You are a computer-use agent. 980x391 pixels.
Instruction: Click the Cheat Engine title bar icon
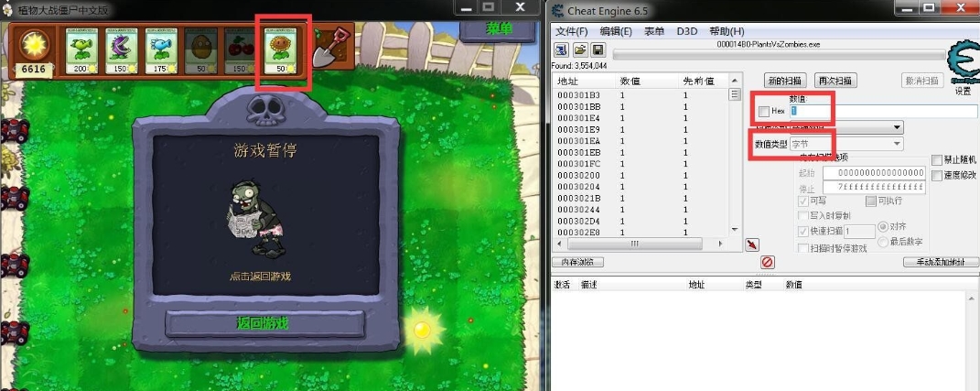[x=558, y=10]
